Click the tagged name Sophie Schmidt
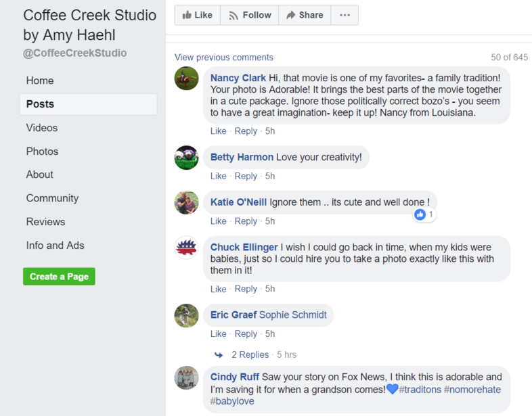Viewport: 532px width, 416px height. [293, 315]
